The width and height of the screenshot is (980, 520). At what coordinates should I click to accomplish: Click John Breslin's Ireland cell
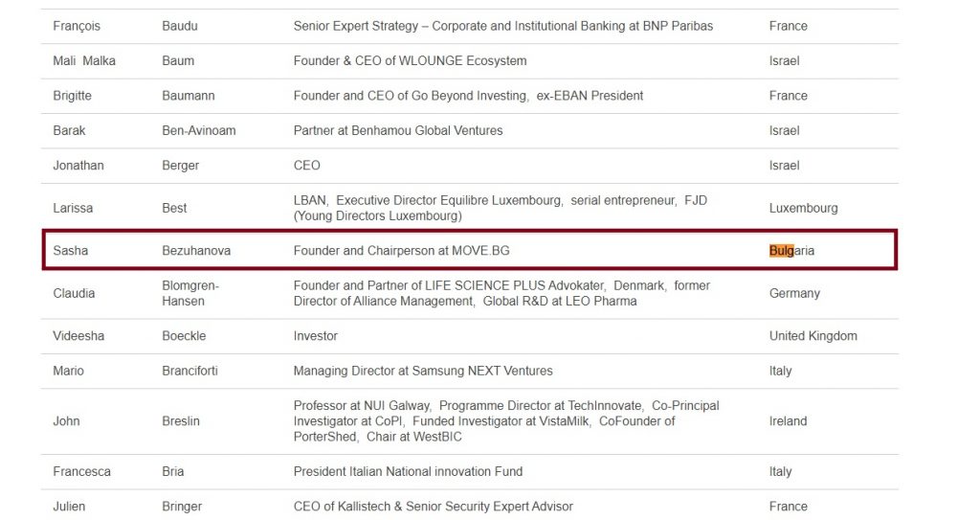click(788, 421)
